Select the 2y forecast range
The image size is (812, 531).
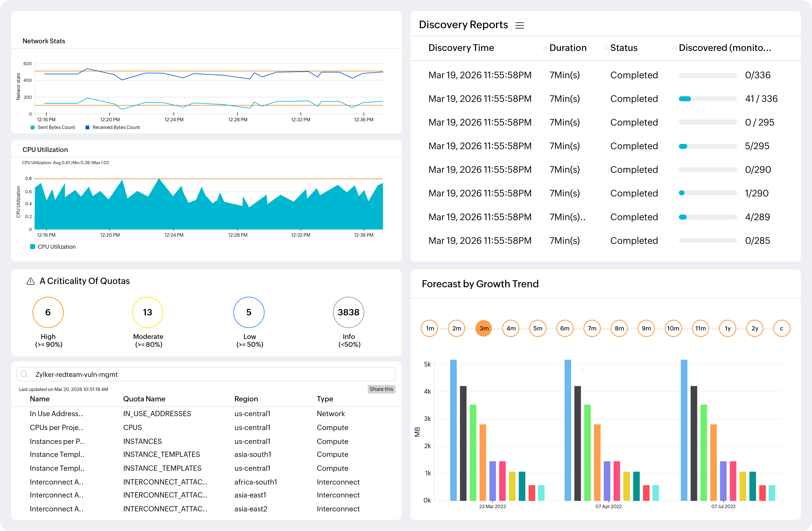click(x=755, y=328)
